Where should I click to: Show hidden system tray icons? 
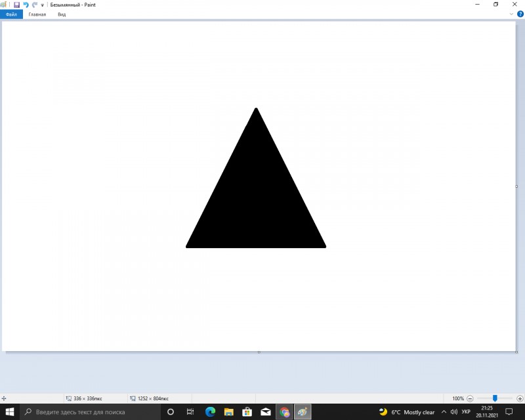pos(444,412)
